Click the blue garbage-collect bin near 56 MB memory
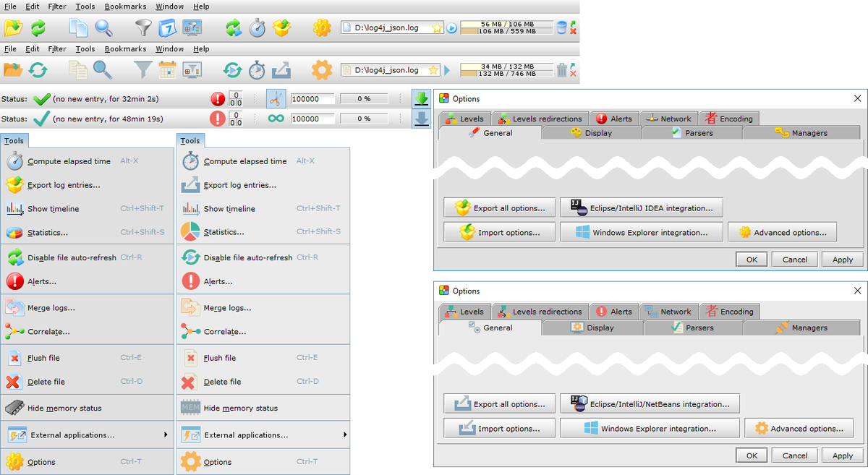Screen dimensions: 868x475 pos(561,28)
